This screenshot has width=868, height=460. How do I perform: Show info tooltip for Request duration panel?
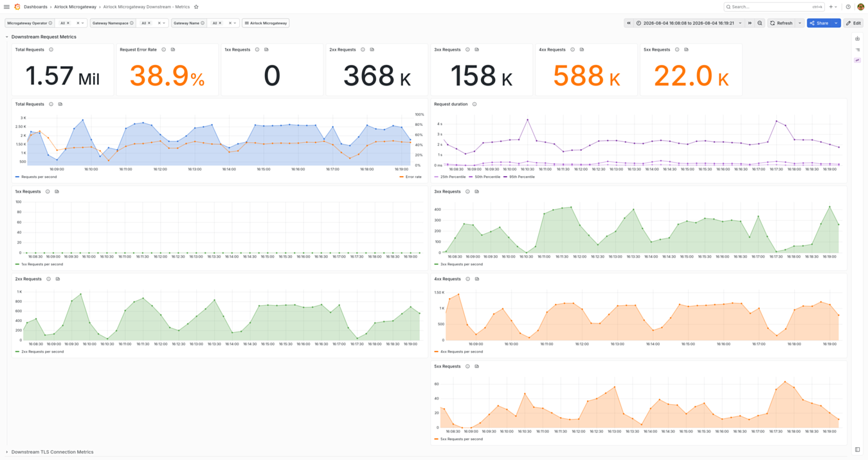(x=475, y=104)
